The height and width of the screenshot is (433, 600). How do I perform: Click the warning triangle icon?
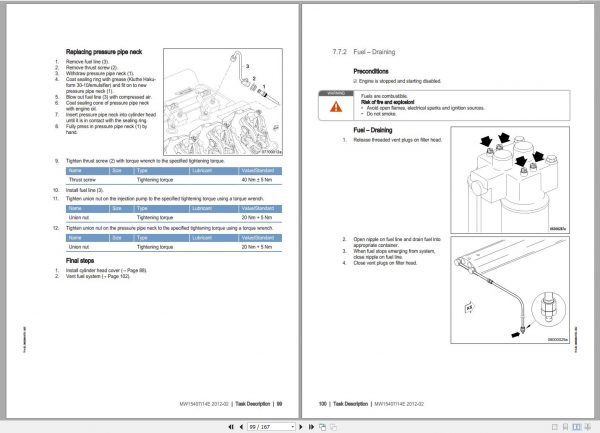point(336,107)
